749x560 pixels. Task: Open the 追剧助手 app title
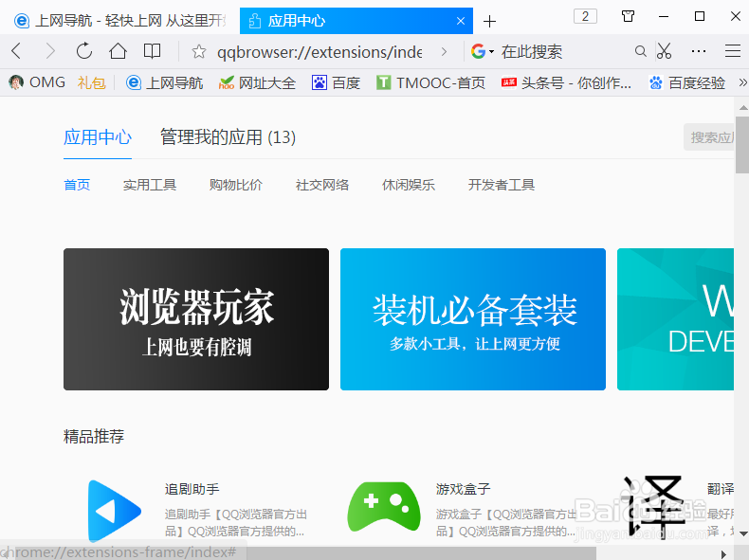tap(192, 489)
